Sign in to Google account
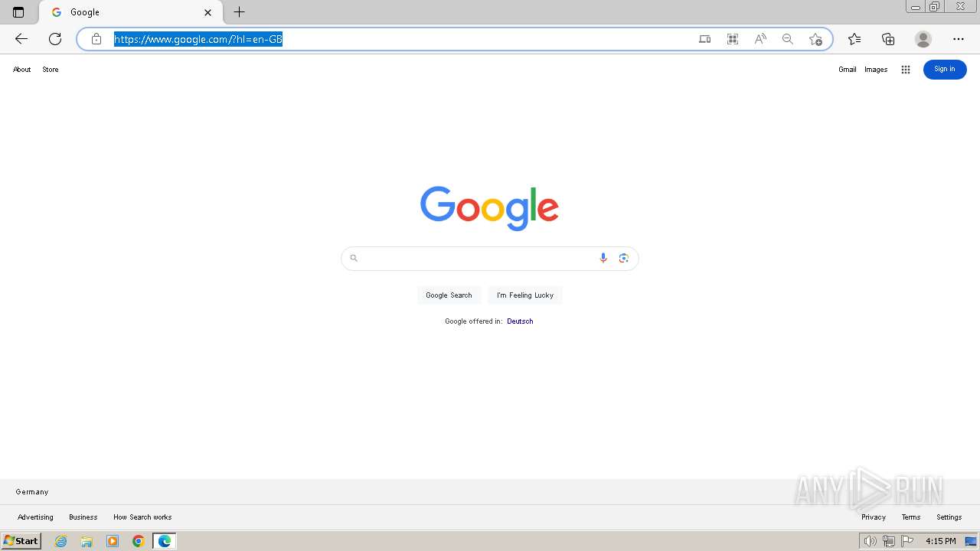 [945, 70]
